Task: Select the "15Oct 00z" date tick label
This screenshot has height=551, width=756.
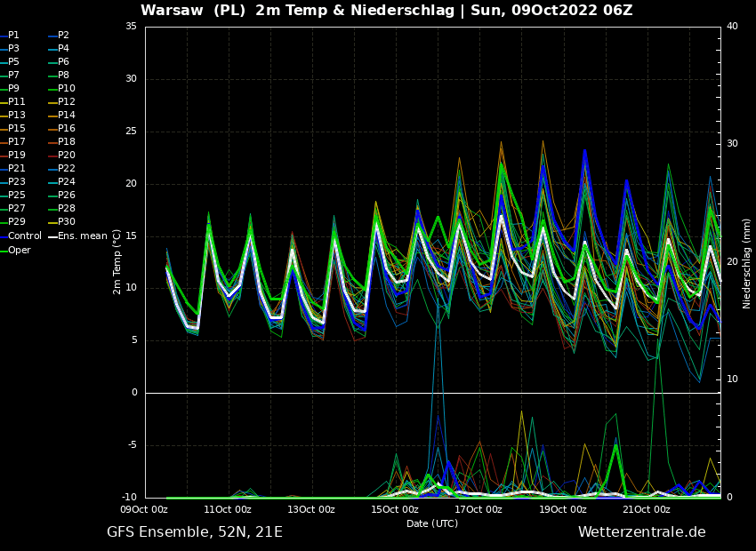Action: coord(395,509)
